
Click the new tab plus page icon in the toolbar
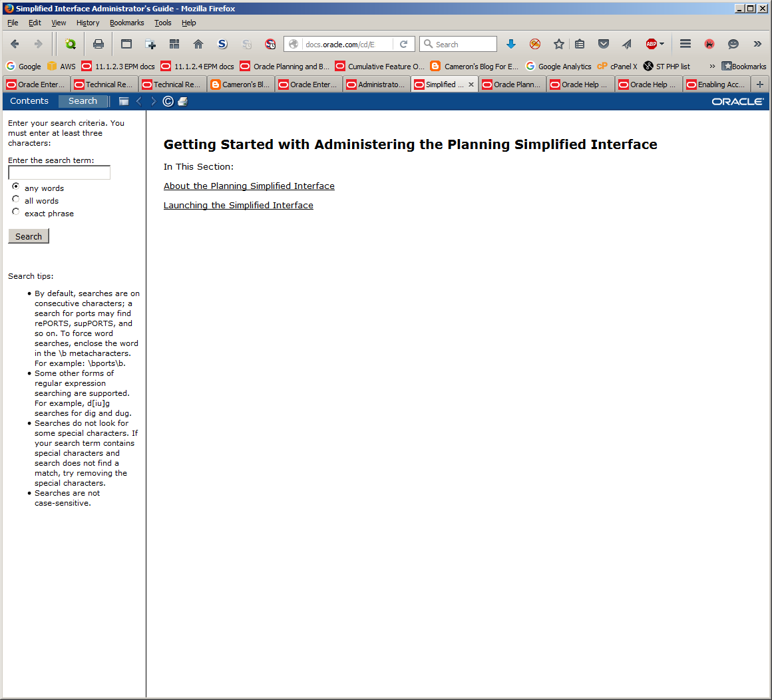click(x=150, y=45)
